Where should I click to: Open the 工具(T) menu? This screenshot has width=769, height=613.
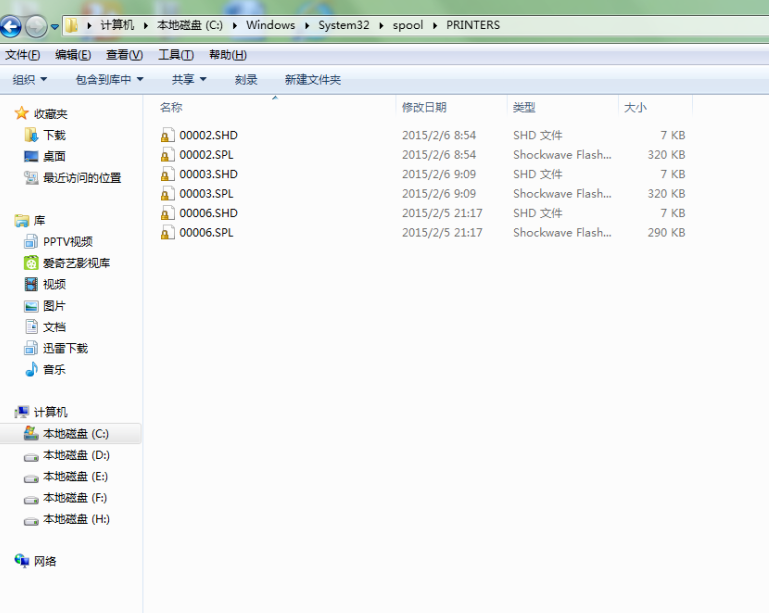click(x=176, y=55)
